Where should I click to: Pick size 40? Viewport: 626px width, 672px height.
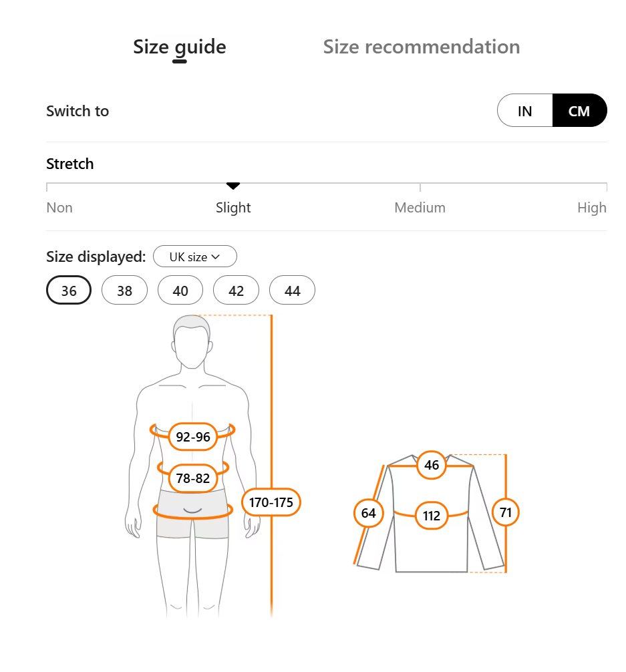180,291
